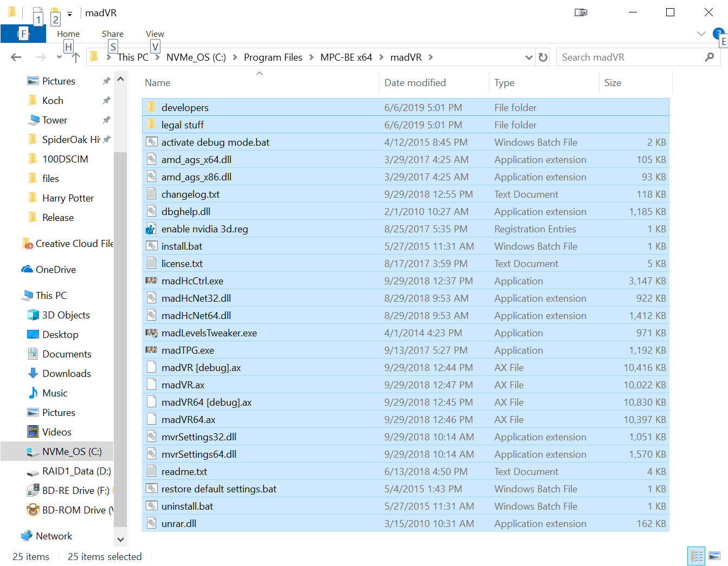Image resolution: width=728 pixels, height=566 pixels.
Task: Go back to the previous folder
Action: (16, 57)
